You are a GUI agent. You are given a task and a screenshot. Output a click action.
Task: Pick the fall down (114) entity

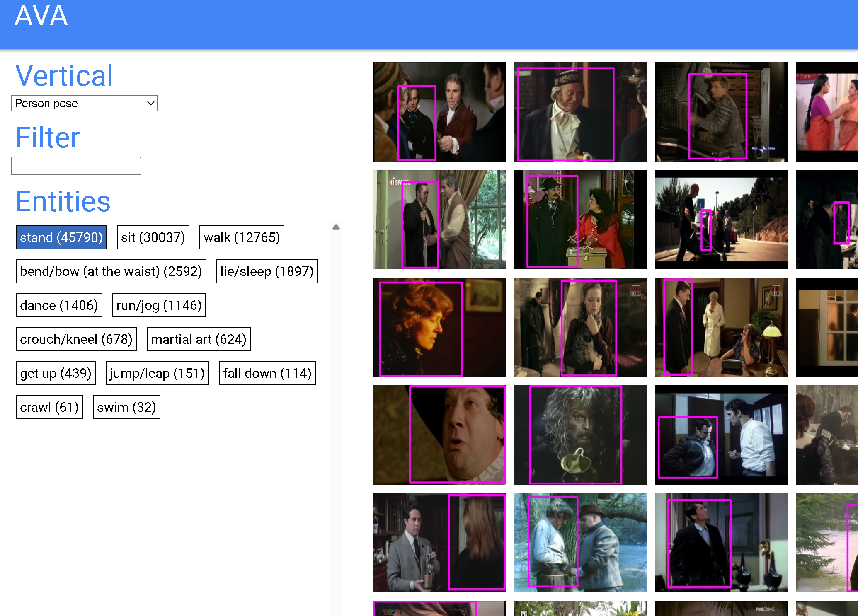pyautogui.click(x=267, y=373)
